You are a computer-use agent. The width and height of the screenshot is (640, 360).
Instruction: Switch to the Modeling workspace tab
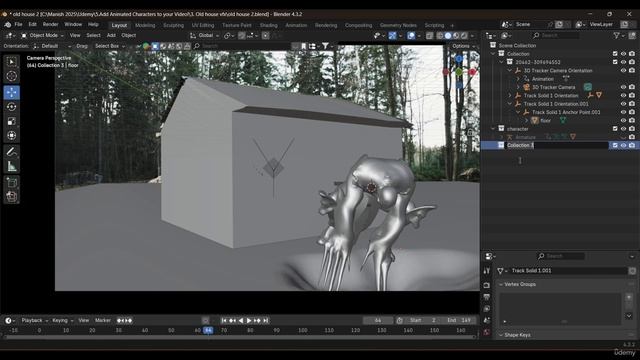(x=145, y=25)
